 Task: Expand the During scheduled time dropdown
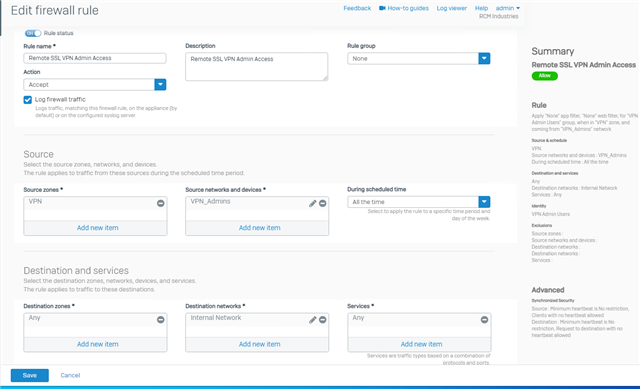[x=484, y=202]
